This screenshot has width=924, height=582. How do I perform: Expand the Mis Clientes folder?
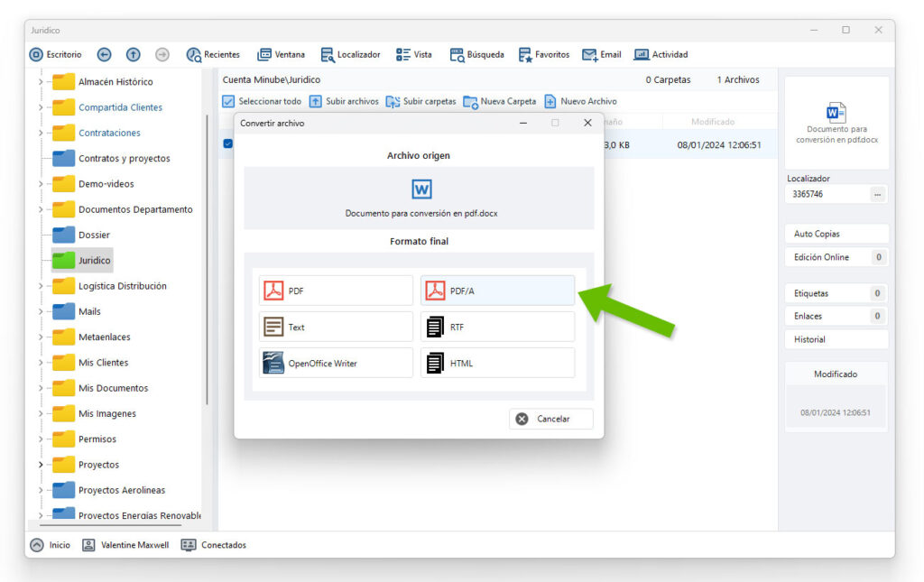coord(41,362)
